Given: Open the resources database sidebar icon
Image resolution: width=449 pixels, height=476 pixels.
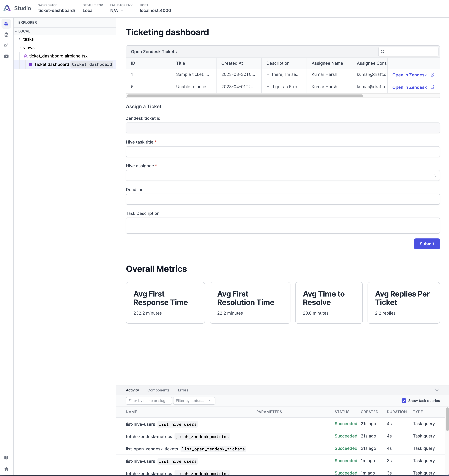Looking at the screenshot, I should click(x=6, y=34).
